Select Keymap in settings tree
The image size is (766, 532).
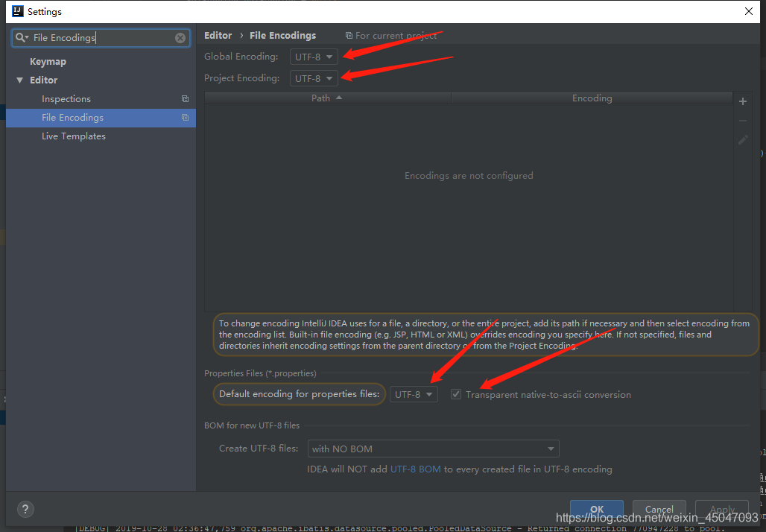(48, 62)
